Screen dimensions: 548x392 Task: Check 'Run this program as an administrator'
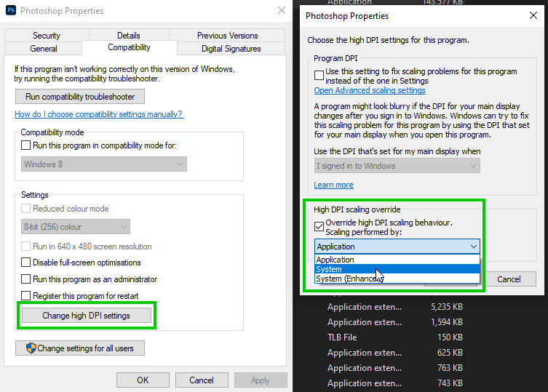point(26,279)
